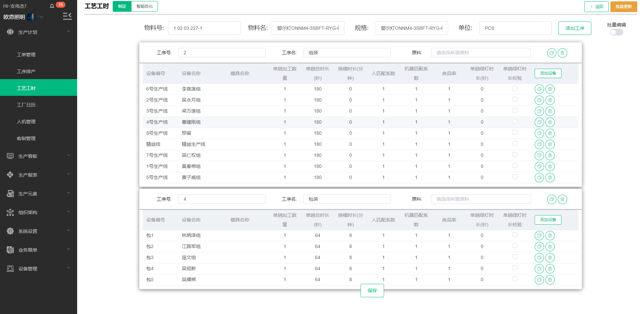Click the 单位 field showing PCS
The height and width of the screenshot is (314, 644).
pos(515,28)
